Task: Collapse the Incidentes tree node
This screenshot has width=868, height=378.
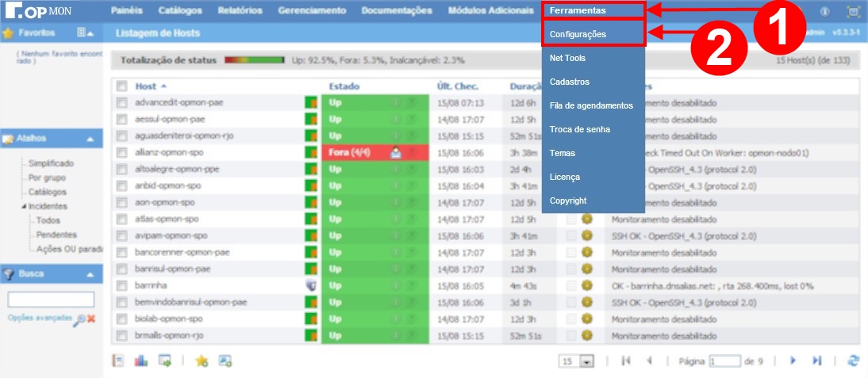Action: 24,206
